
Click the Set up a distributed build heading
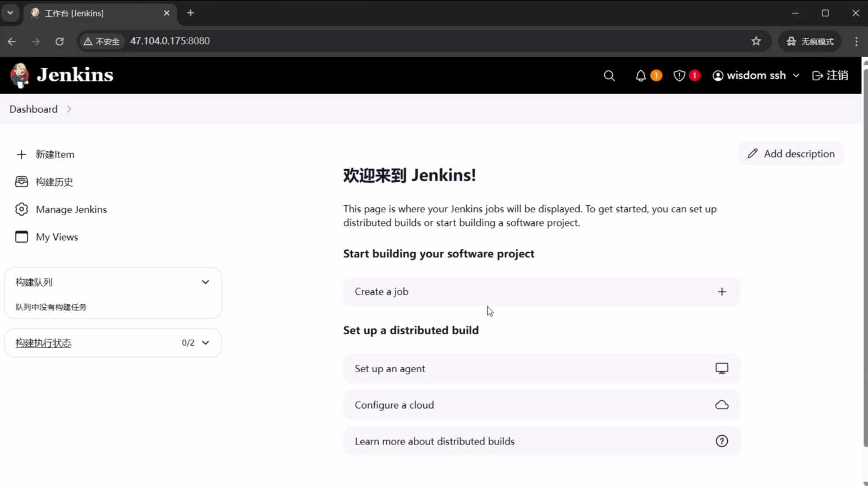coord(411,330)
